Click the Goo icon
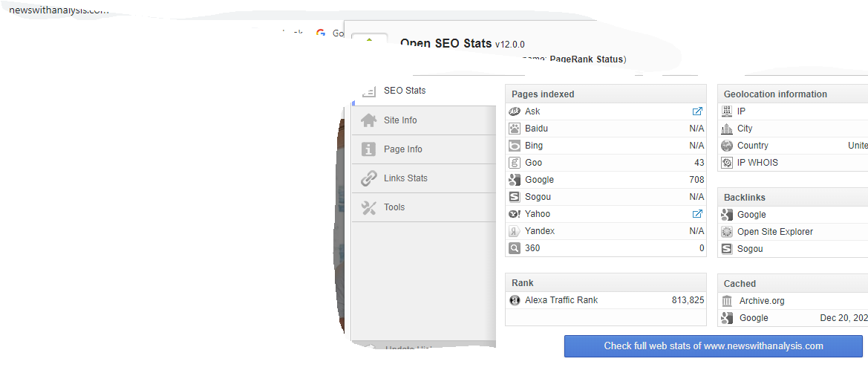 [515, 163]
